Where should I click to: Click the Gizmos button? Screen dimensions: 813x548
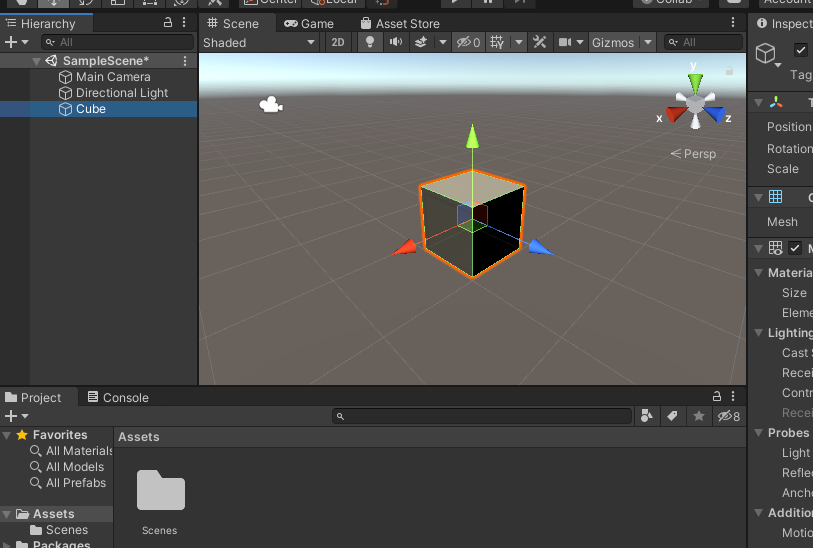tap(613, 43)
